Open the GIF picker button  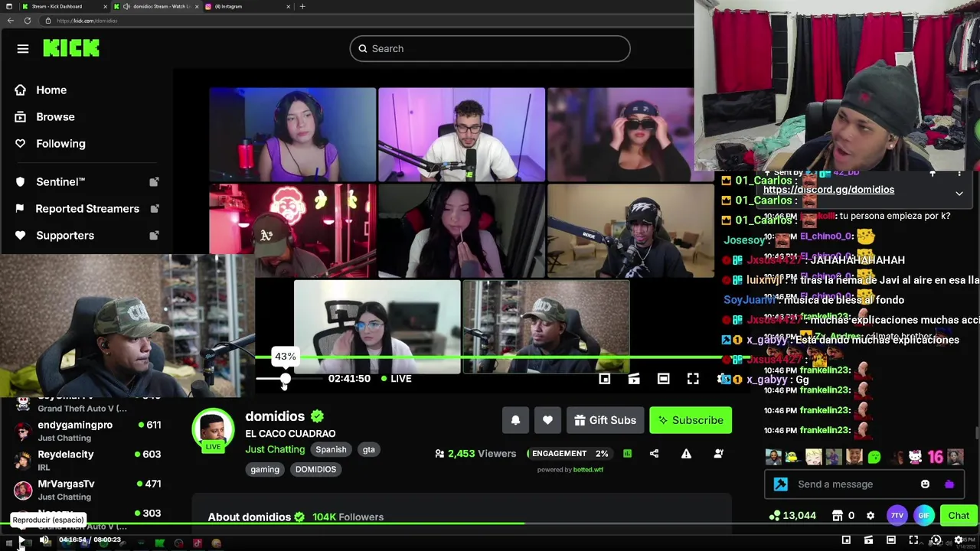(x=924, y=516)
